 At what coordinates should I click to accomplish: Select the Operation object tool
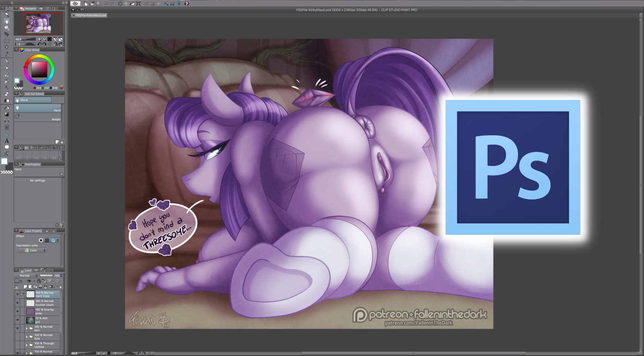pyautogui.click(x=6, y=28)
